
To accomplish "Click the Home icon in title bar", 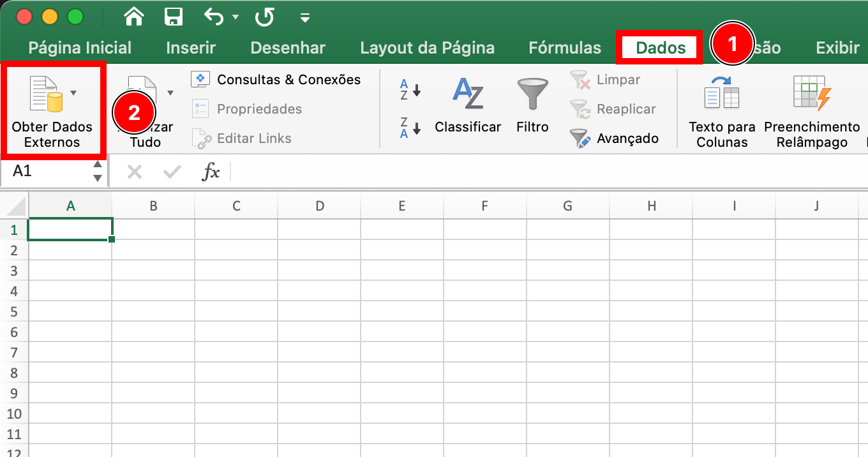I will click(x=133, y=17).
